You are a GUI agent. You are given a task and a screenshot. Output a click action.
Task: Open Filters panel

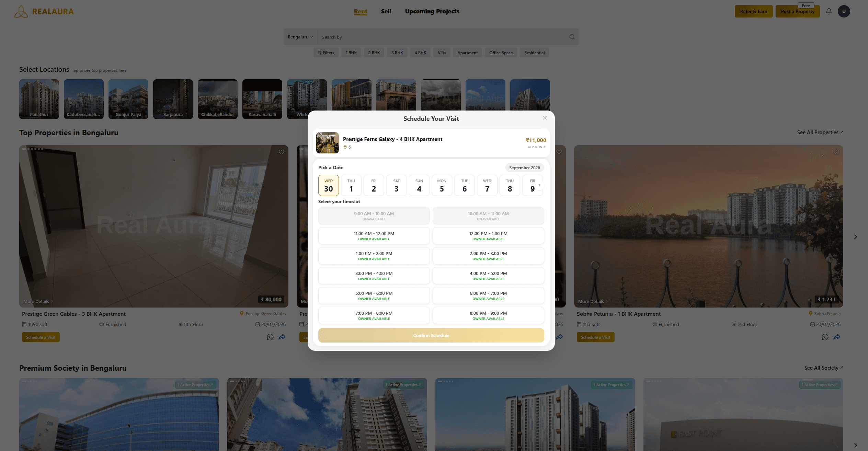click(326, 53)
